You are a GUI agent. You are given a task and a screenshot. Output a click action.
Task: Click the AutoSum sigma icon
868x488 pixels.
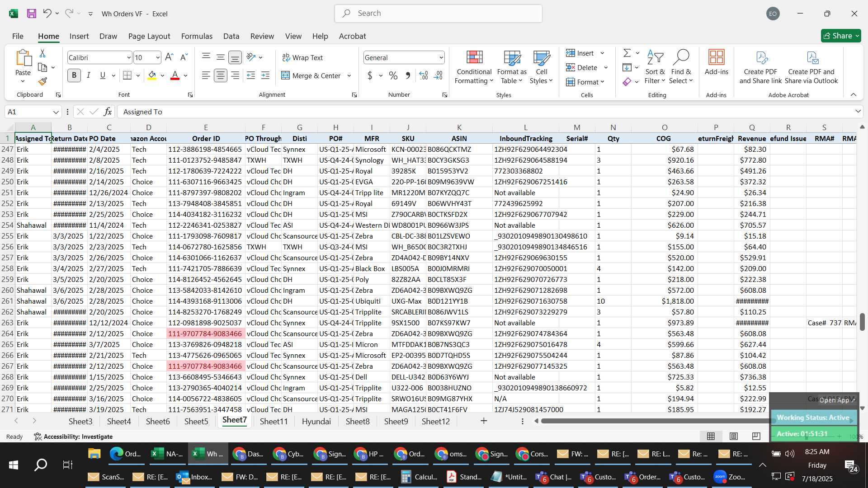(627, 53)
